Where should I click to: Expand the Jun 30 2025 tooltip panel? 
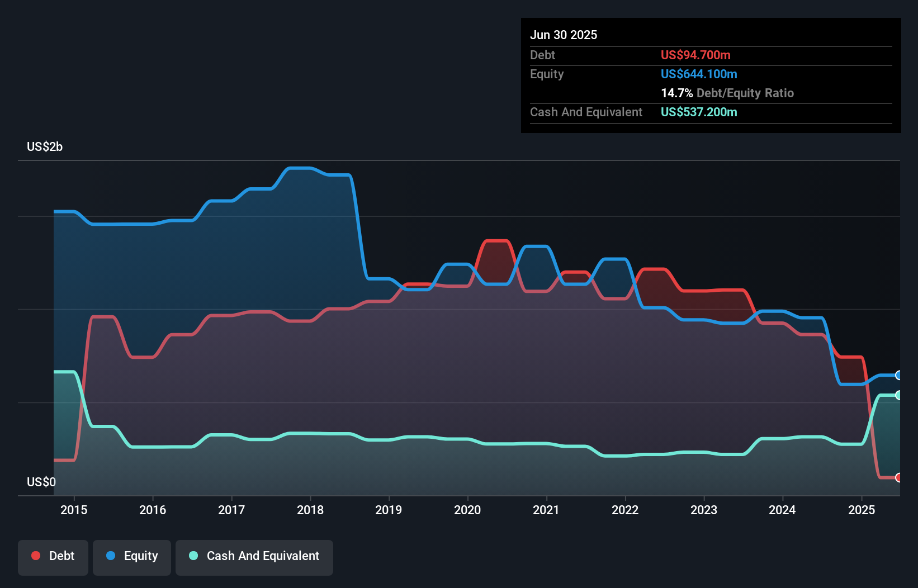tap(564, 35)
